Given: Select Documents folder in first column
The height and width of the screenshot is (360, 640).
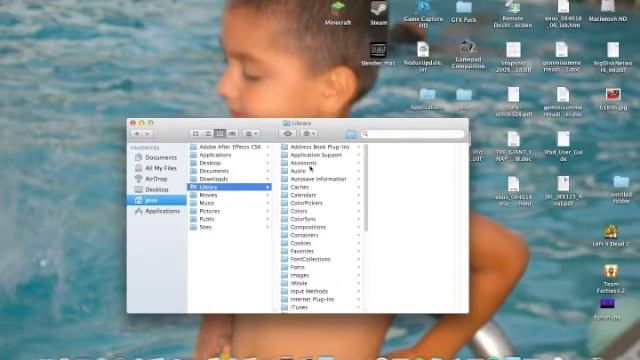Looking at the screenshot, I should coord(229,171).
